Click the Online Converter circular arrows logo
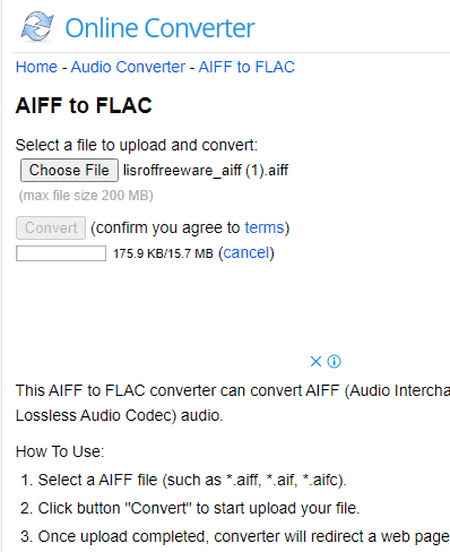This screenshot has width=450, height=552. [37, 27]
